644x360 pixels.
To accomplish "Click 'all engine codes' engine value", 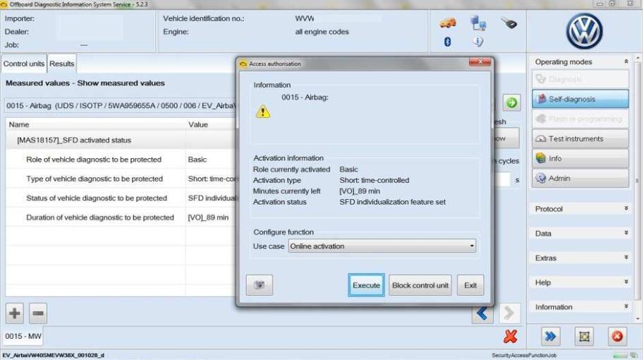I will 322,32.
